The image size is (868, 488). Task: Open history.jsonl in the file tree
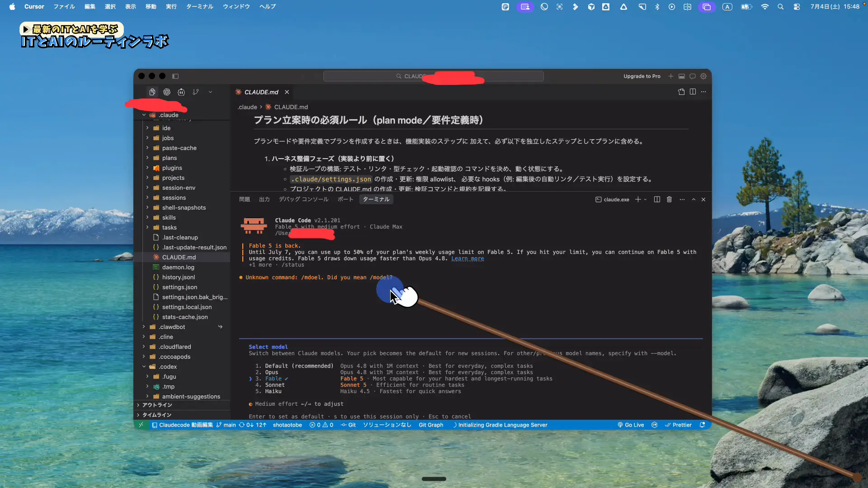(179, 277)
